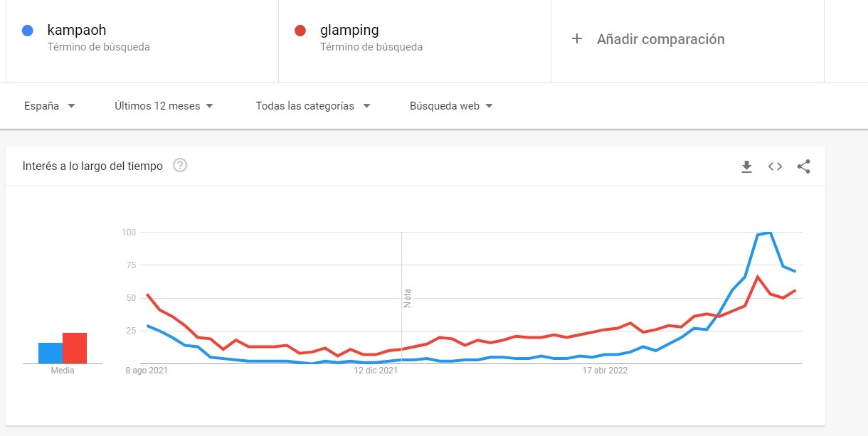Open the España country dropdown
Image resolution: width=868 pixels, height=436 pixels.
click(50, 106)
